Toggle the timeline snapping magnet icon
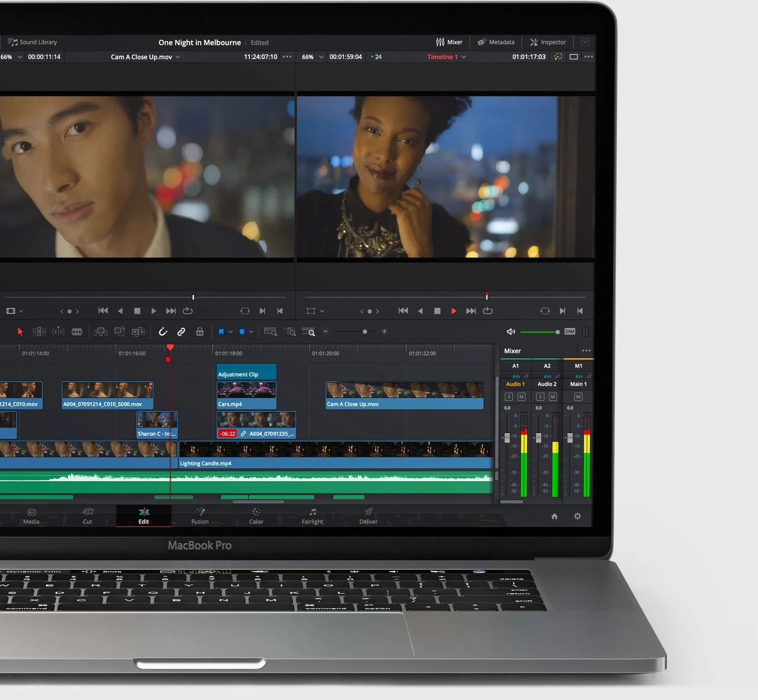758x700 pixels. [x=163, y=332]
